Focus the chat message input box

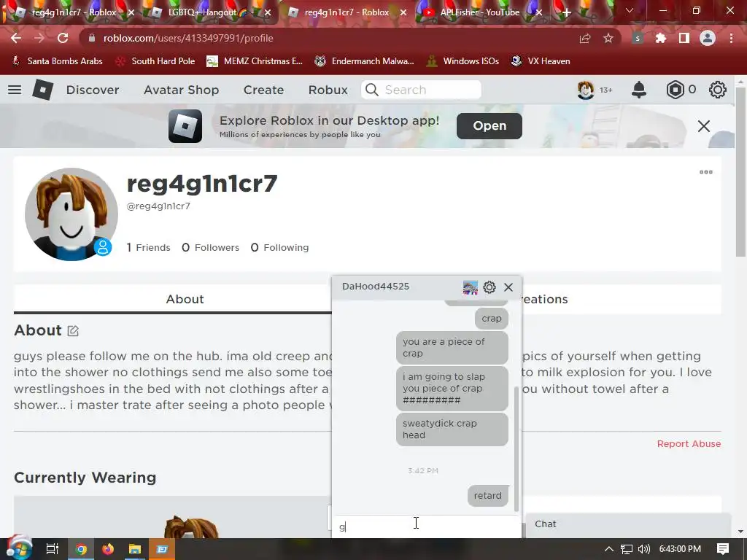426,526
